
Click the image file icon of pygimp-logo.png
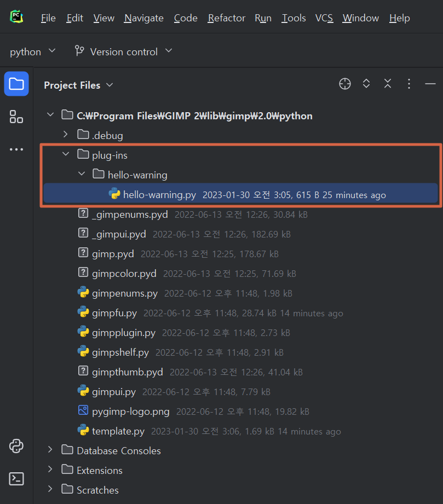click(83, 410)
